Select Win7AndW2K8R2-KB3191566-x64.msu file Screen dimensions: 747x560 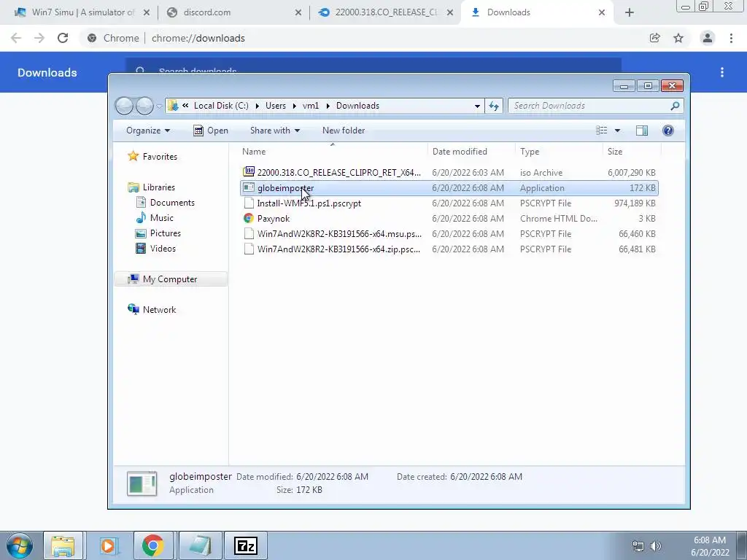pos(449,234)
